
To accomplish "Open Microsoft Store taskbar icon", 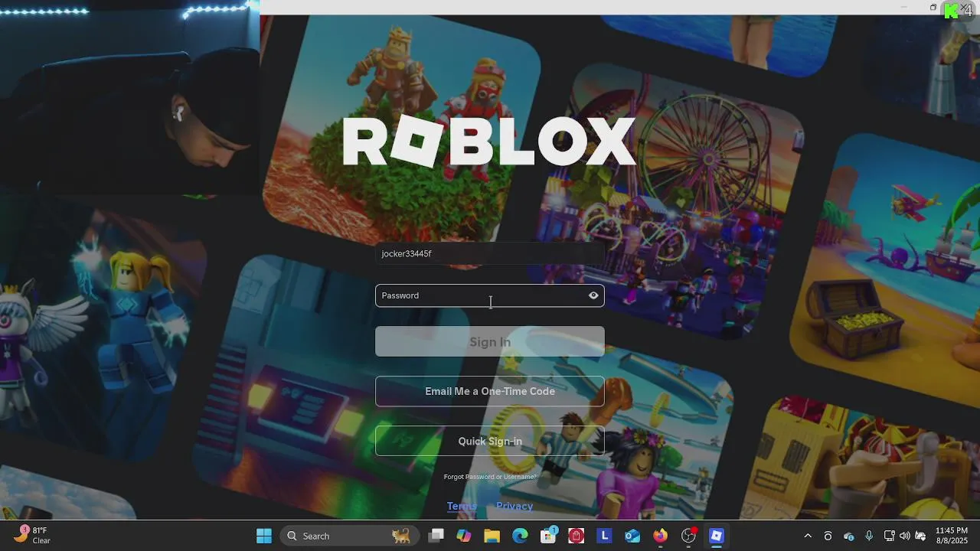I will (x=548, y=536).
